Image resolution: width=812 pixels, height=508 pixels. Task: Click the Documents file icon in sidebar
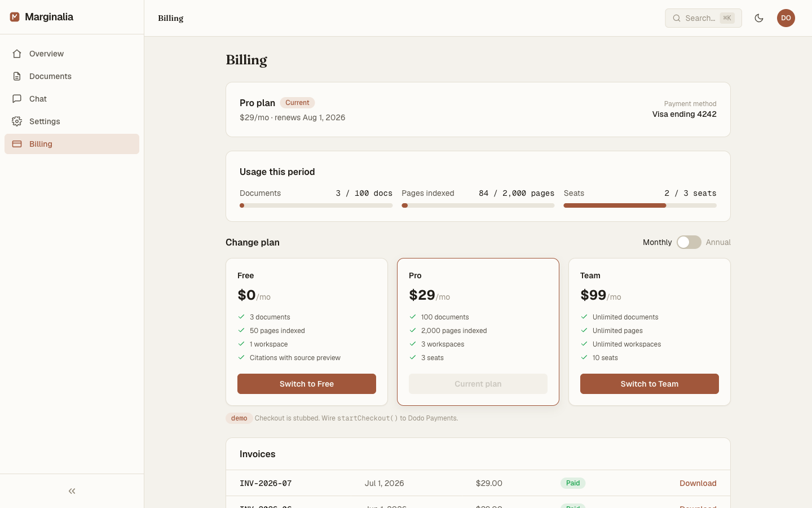coord(17,76)
